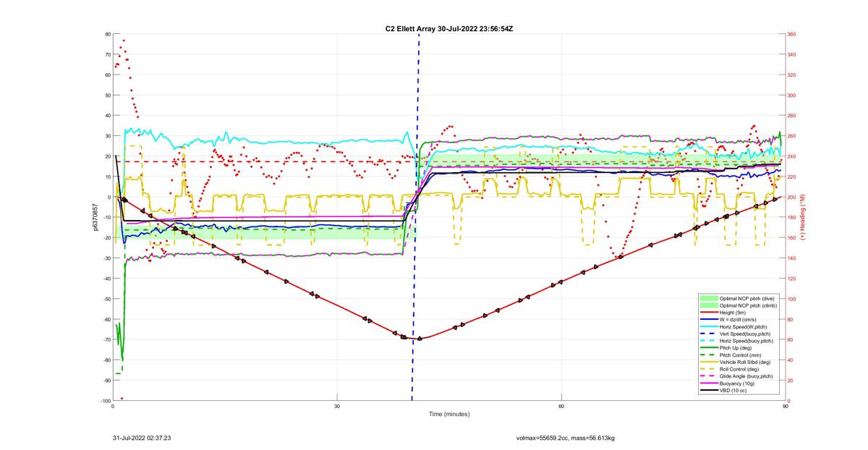Image resolution: width=868 pixels, height=450 pixels.
Task: Select 'VBD (10 cc)' legend label
Action: coord(733,390)
